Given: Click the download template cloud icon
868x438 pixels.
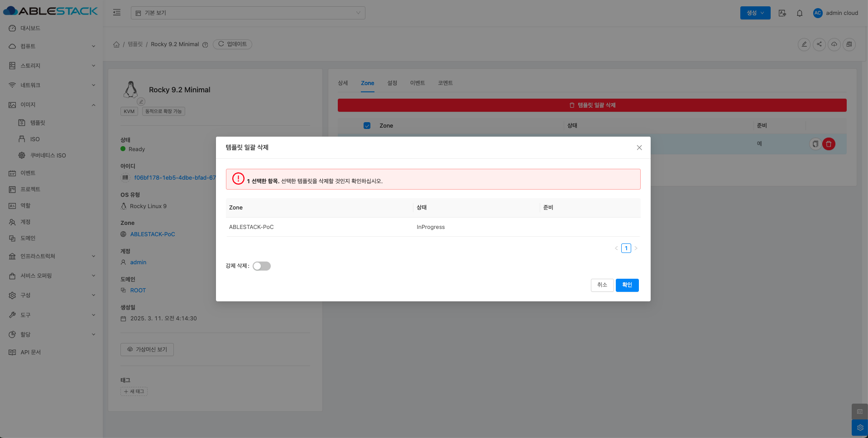Looking at the screenshot, I should (x=834, y=44).
